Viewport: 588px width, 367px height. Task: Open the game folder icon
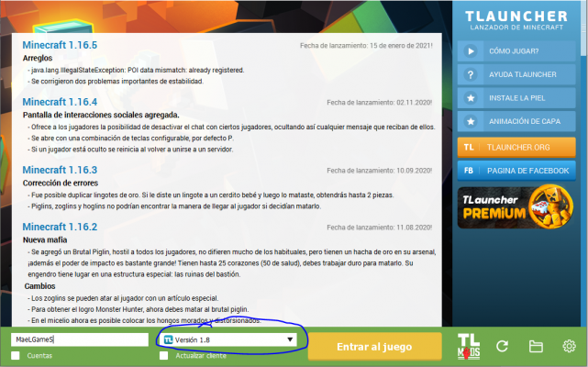[536, 346]
